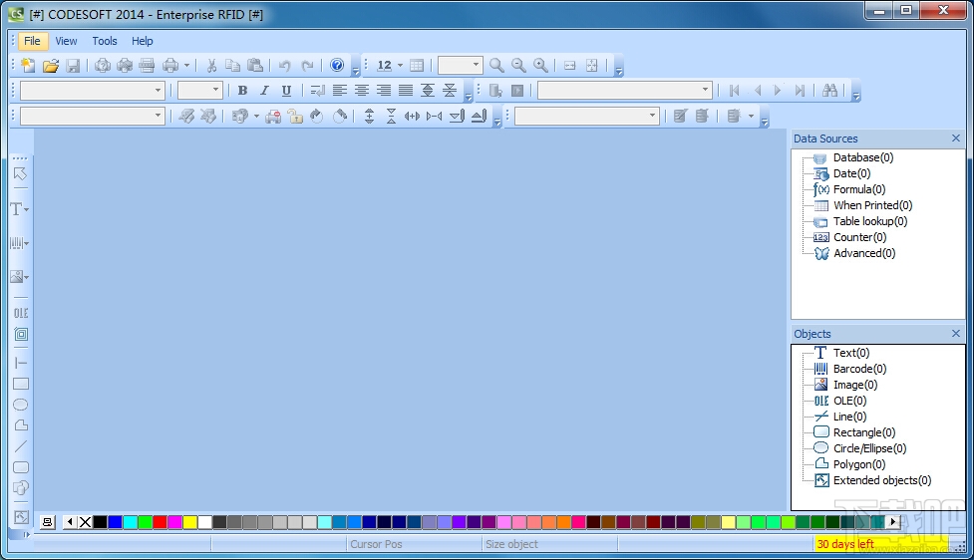This screenshot has width=974, height=560.
Task: Go to first database record
Action: pos(734,91)
